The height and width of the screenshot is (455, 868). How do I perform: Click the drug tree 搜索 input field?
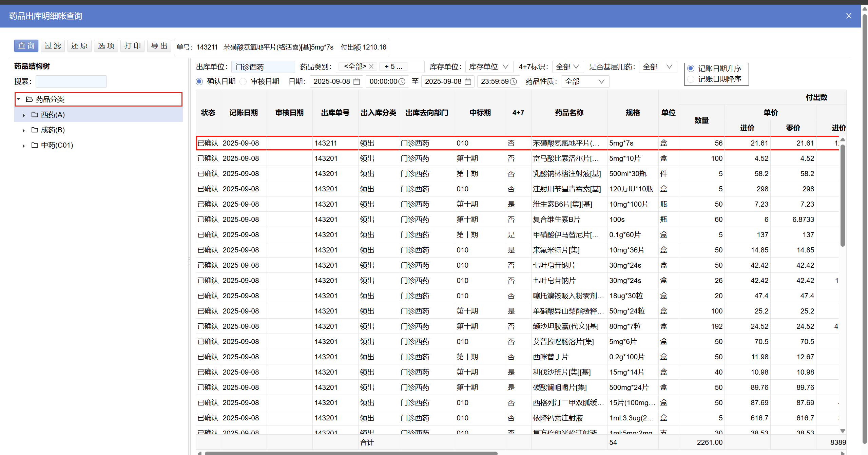click(x=71, y=81)
